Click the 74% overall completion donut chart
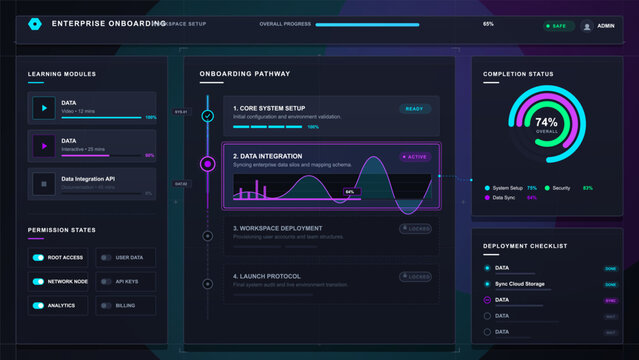 point(547,124)
